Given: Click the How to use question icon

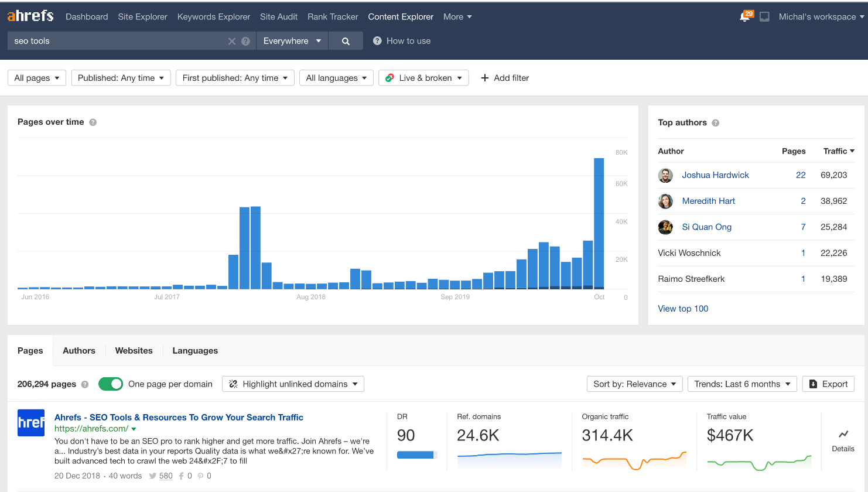Looking at the screenshot, I should pos(377,40).
